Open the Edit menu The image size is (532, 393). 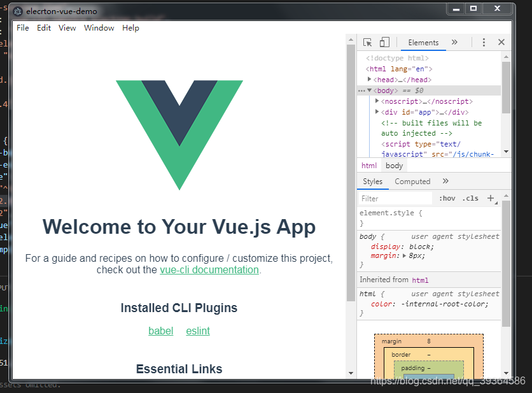pos(44,28)
